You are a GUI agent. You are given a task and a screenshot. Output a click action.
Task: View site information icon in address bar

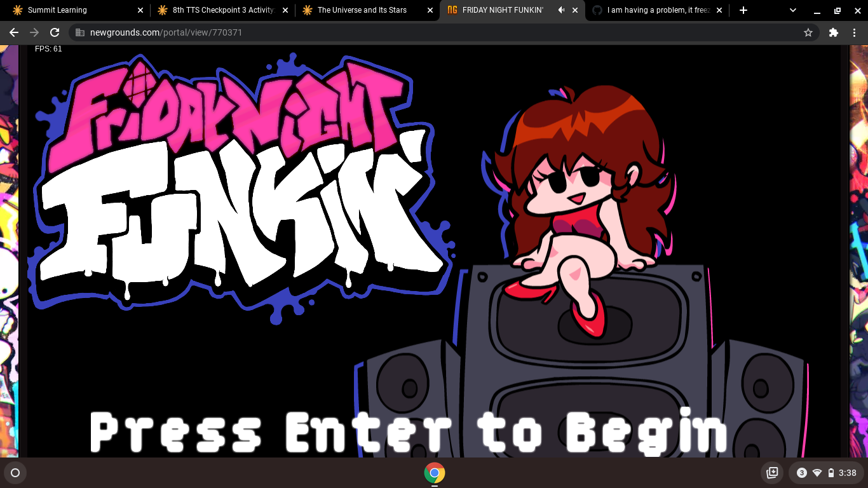[79, 32]
